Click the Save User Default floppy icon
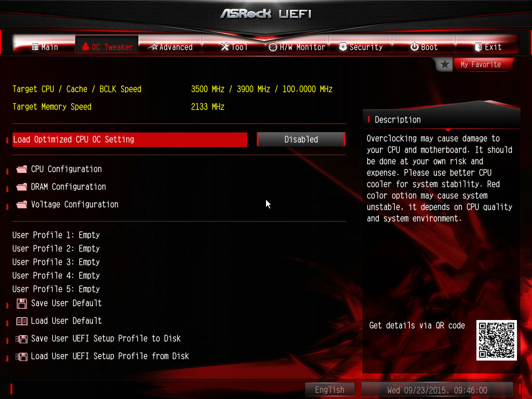The height and width of the screenshot is (399, 532). click(22, 303)
